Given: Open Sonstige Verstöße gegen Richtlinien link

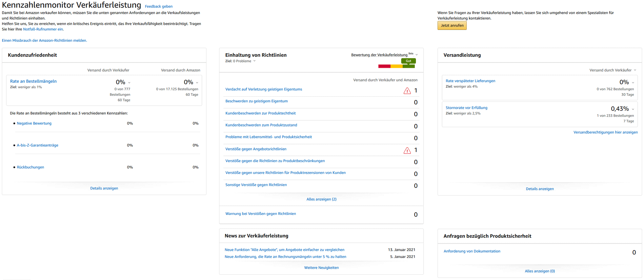Looking at the screenshot, I should [256, 185].
